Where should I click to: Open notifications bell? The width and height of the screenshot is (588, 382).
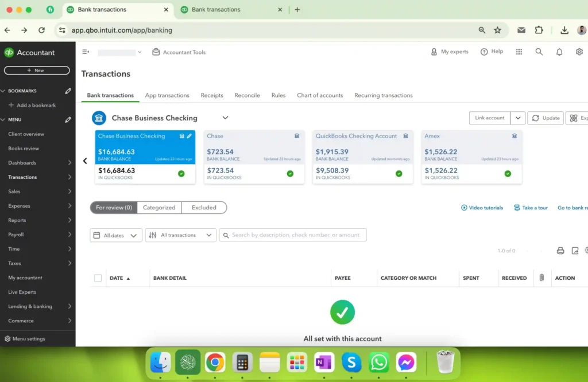tap(559, 52)
